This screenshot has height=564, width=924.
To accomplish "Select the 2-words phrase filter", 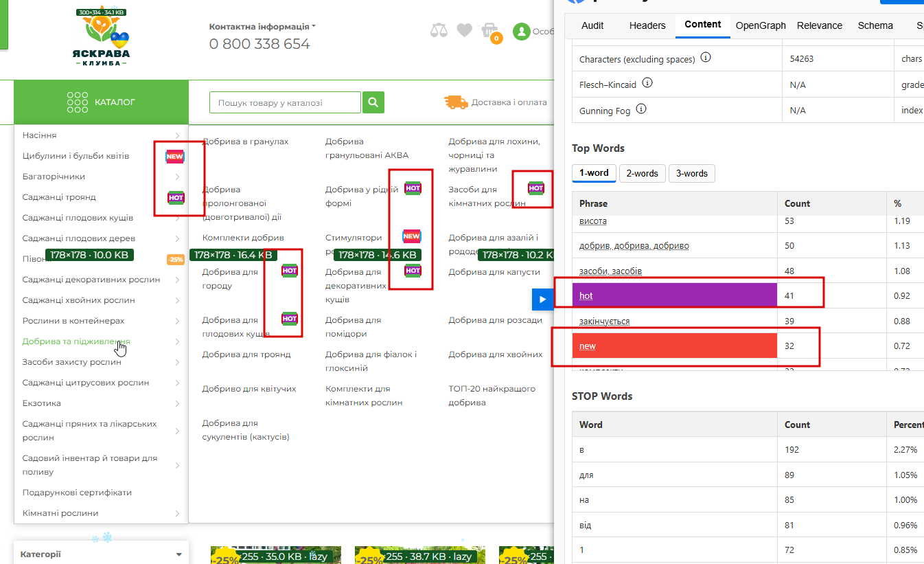I will tap(642, 173).
